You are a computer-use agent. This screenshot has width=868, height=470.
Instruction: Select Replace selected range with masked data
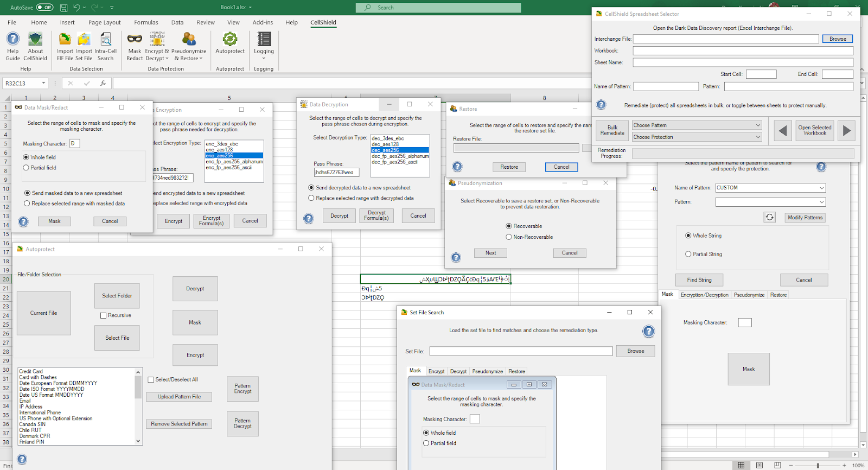pos(27,204)
